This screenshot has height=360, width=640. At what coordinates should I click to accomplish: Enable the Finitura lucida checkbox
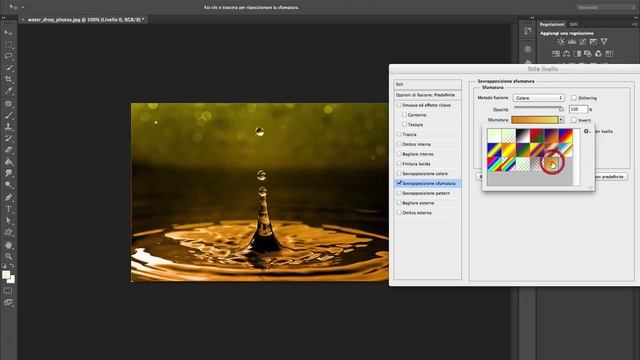click(x=399, y=164)
